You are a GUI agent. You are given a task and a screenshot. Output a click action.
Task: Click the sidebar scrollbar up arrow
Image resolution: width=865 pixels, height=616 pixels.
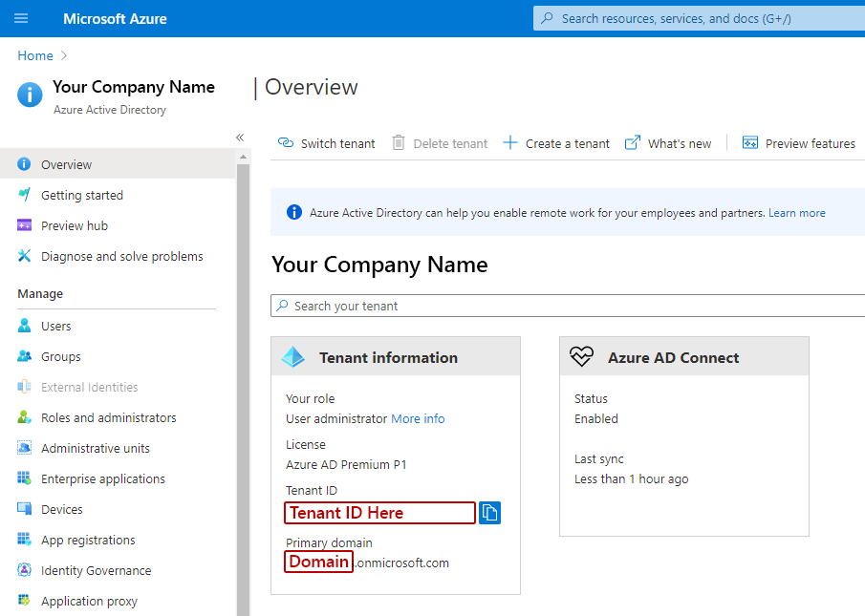click(x=244, y=157)
